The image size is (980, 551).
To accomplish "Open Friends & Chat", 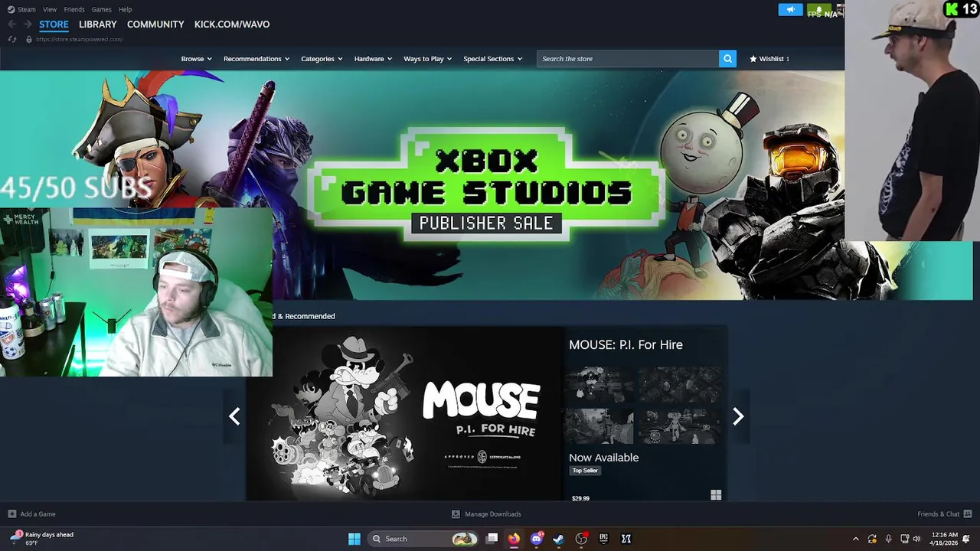I will coord(944,514).
